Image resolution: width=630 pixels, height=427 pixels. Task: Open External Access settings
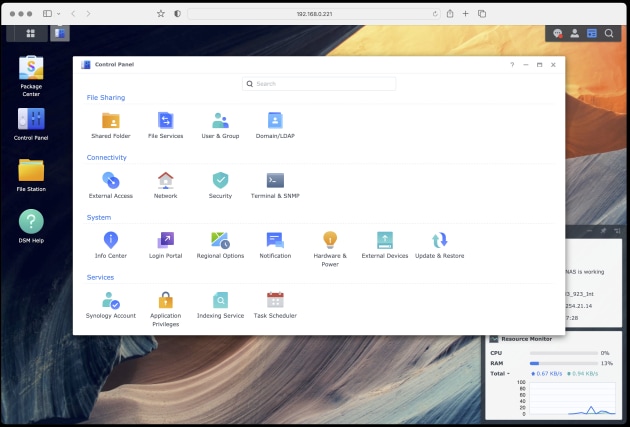[x=110, y=186]
